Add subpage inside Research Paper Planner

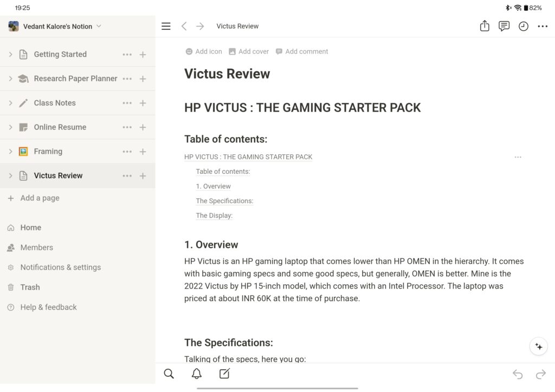[143, 79]
